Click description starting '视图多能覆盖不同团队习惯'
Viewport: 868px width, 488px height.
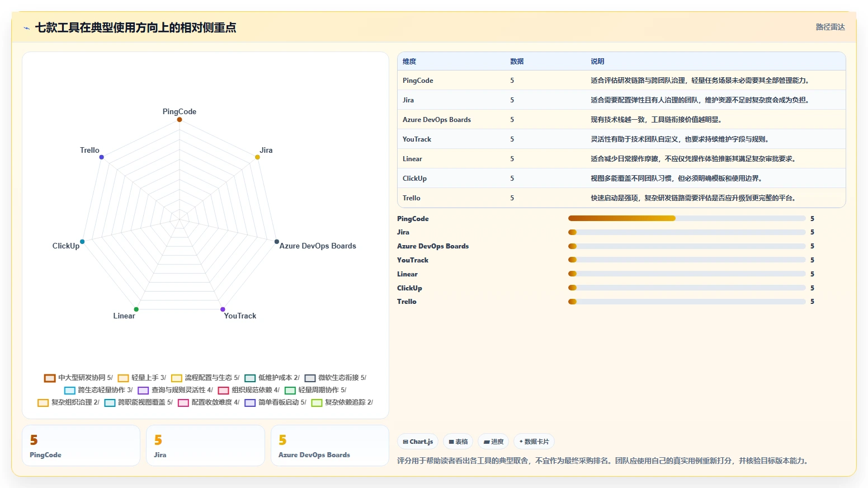(x=677, y=179)
